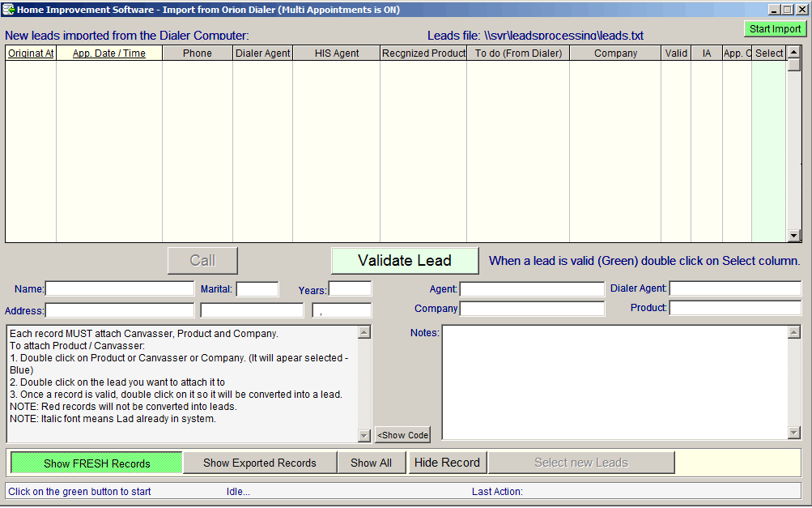Viewport: 812px width, 508px height.
Task: Click the 'Idle...' status text
Action: click(238, 492)
